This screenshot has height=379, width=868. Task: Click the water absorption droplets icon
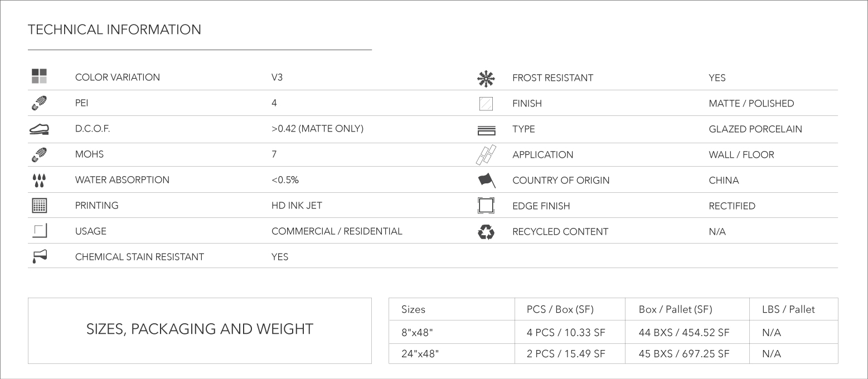(x=39, y=180)
